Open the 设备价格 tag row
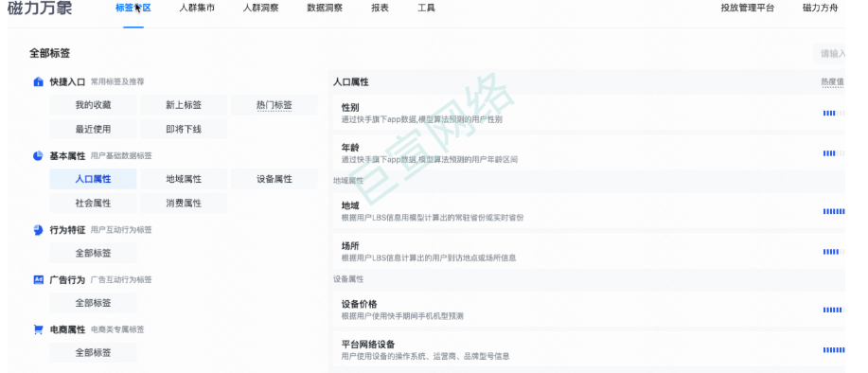 (x=589, y=310)
